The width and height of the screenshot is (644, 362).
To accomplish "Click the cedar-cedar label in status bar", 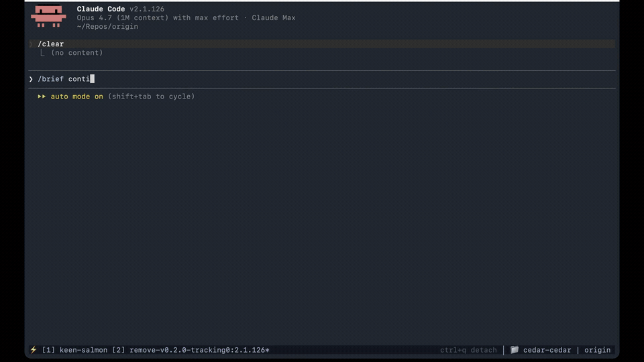I will [547, 350].
